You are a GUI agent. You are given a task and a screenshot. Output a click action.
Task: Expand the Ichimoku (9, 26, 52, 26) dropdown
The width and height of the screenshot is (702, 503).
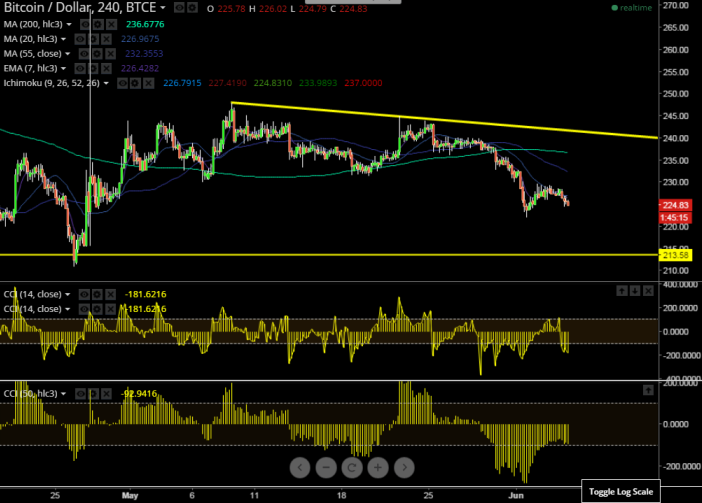tap(106, 83)
